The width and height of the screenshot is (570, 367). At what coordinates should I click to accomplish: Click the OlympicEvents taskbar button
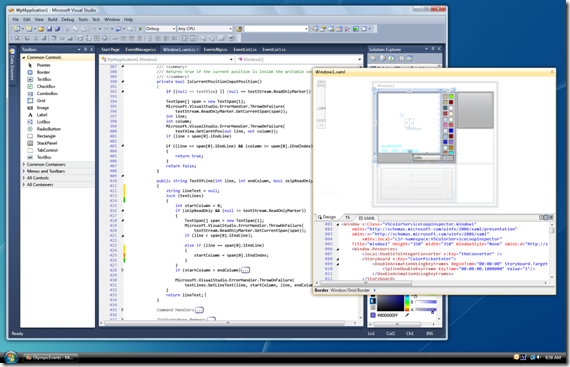click(50, 358)
